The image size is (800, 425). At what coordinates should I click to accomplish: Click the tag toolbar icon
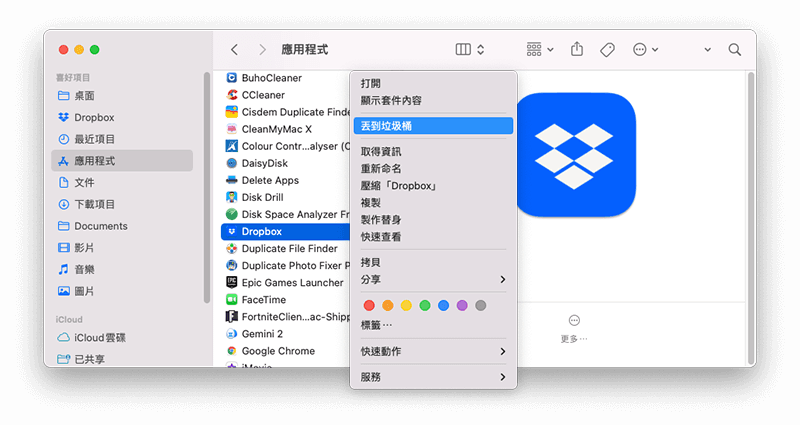click(x=607, y=49)
